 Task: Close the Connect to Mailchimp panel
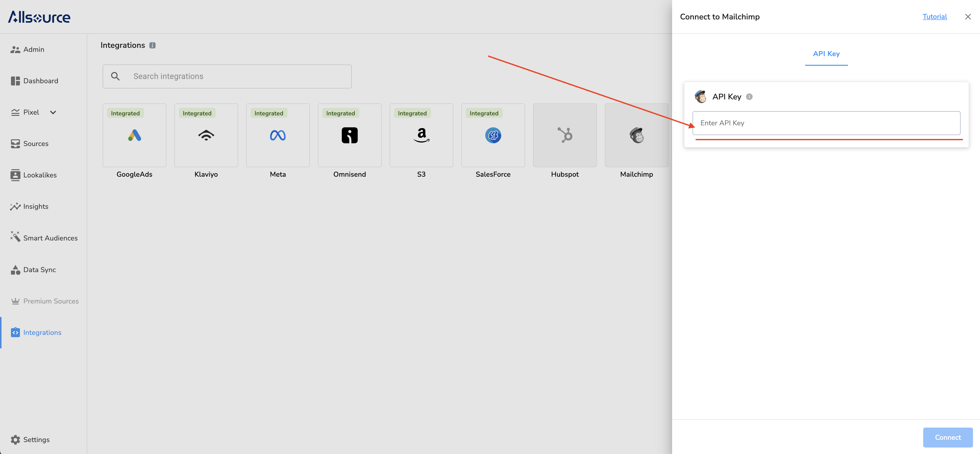point(968,17)
